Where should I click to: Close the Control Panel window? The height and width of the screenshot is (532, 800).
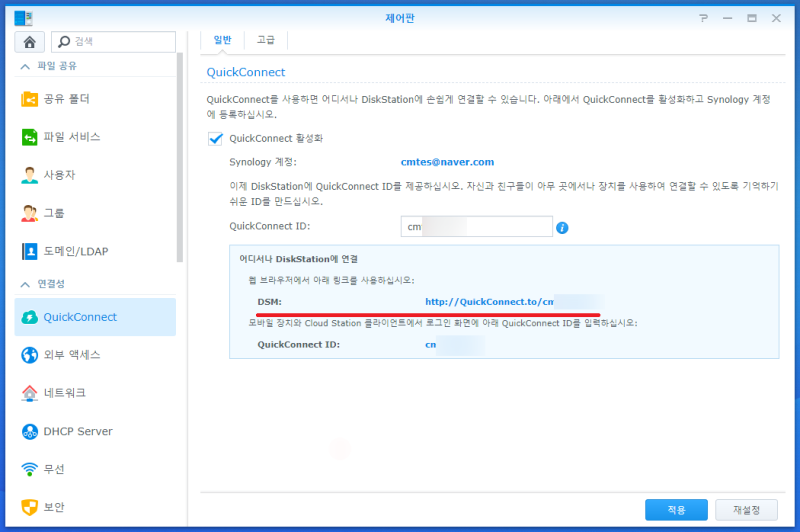click(776, 18)
